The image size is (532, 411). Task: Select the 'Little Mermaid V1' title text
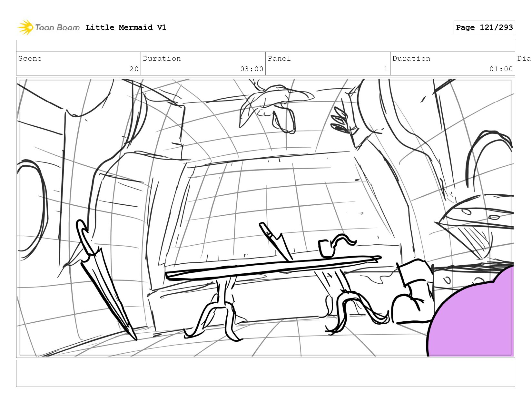[126, 27]
